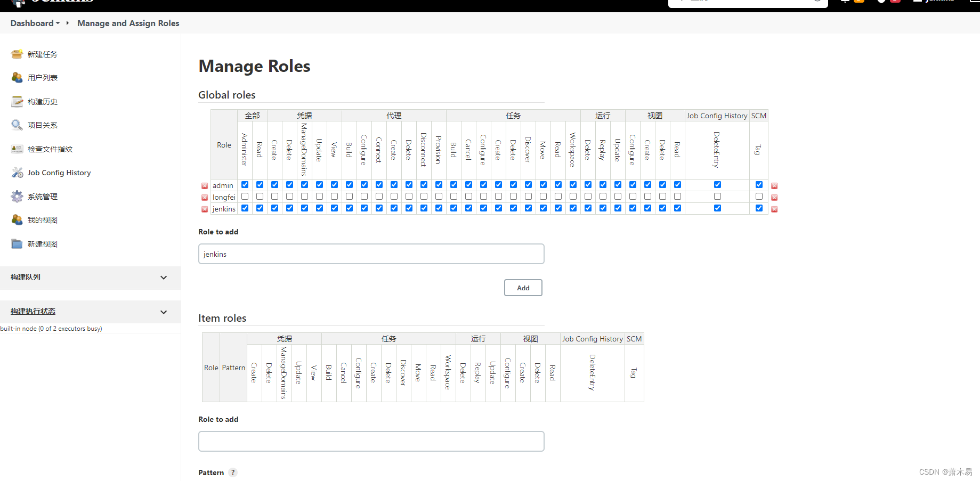Open 系统管理 in the sidebar
980x481 pixels.
coord(43,197)
